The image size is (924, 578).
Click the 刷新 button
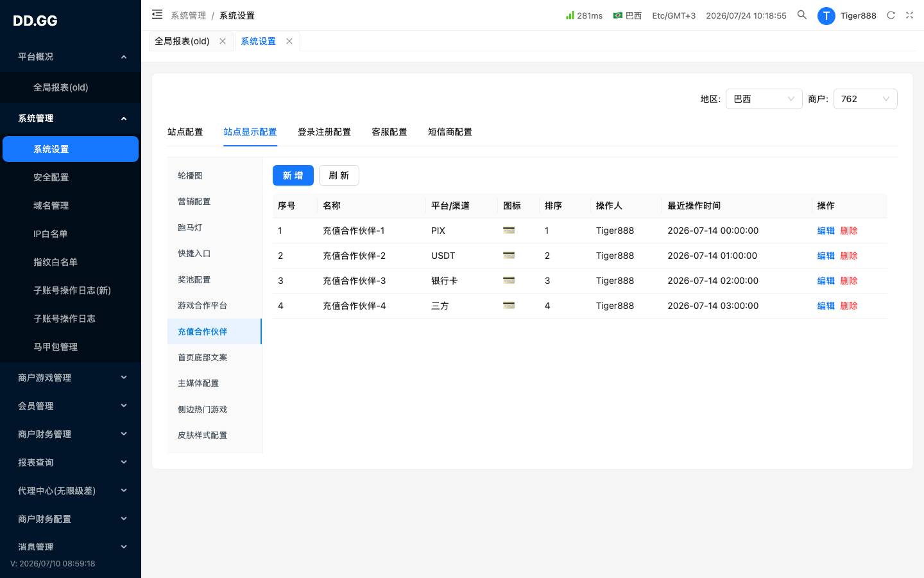coord(339,175)
